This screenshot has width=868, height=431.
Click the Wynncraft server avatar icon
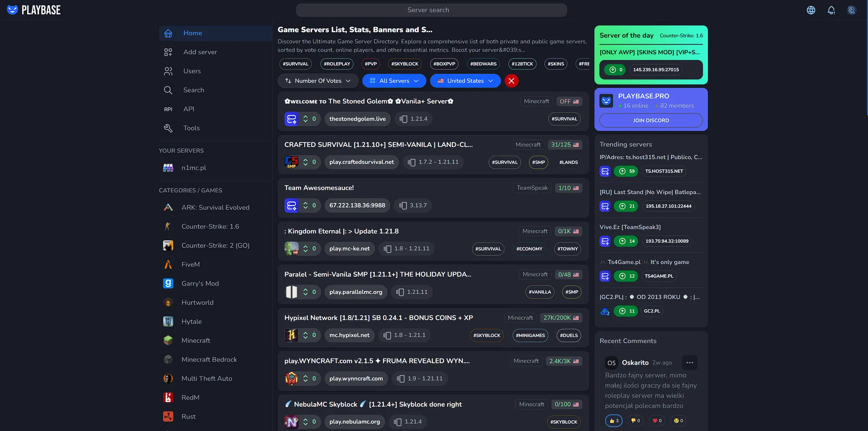pos(291,378)
